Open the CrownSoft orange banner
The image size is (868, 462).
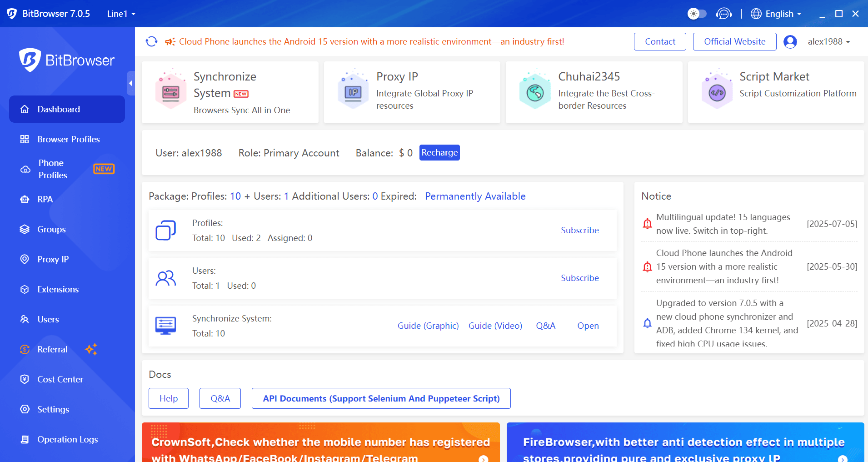pos(321,442)
